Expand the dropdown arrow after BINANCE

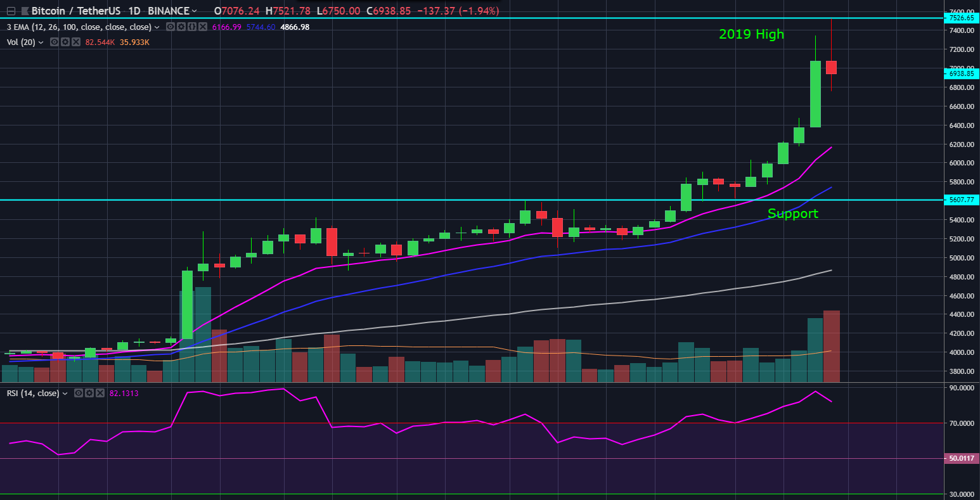(x=194, y=11)
